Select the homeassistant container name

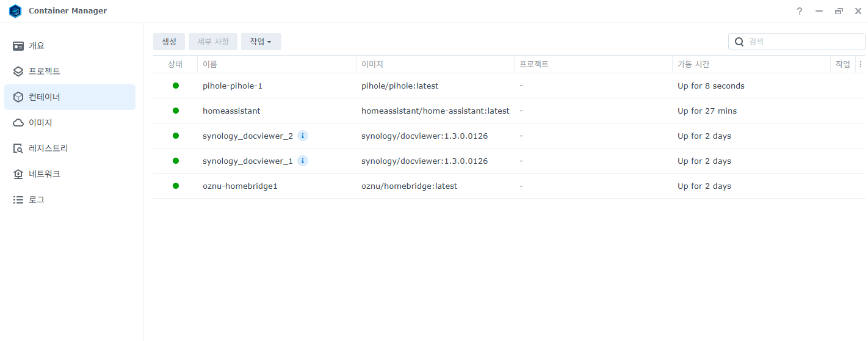231,111
